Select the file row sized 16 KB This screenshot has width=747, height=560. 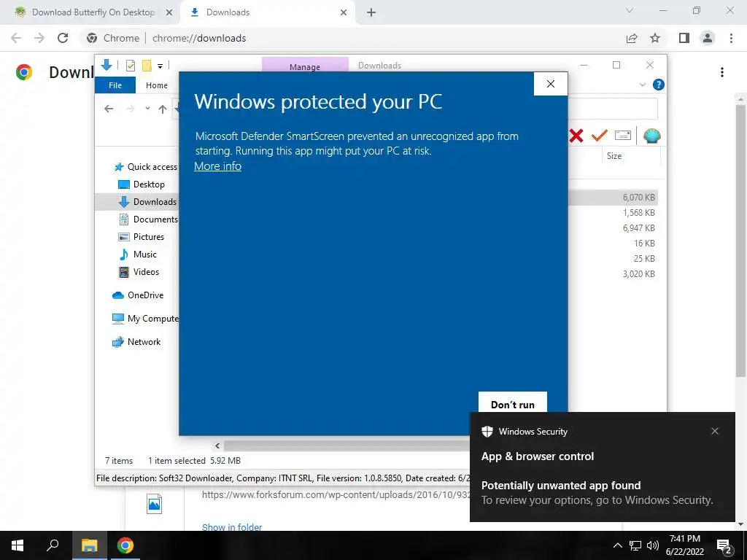[x=613, y=244]
